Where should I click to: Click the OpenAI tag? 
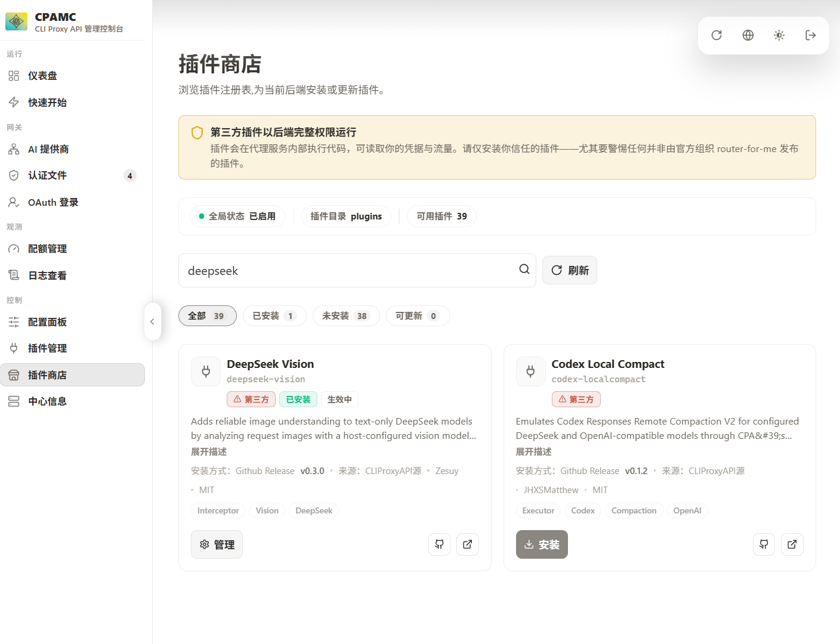[x=687, y=510]
